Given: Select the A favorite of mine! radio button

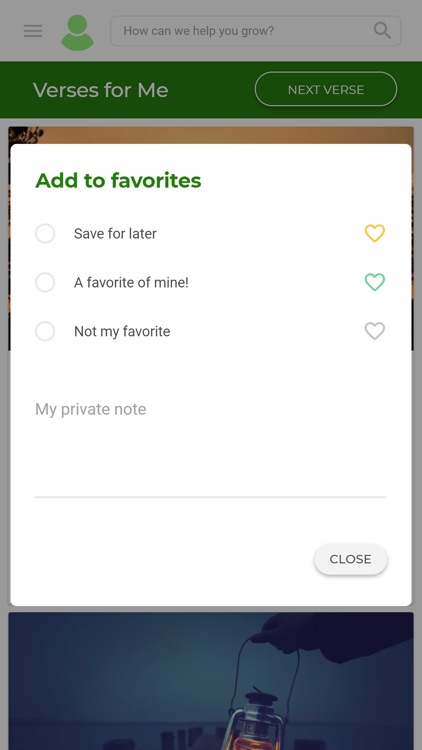Looking at the screenshot, I should point(45,282).
